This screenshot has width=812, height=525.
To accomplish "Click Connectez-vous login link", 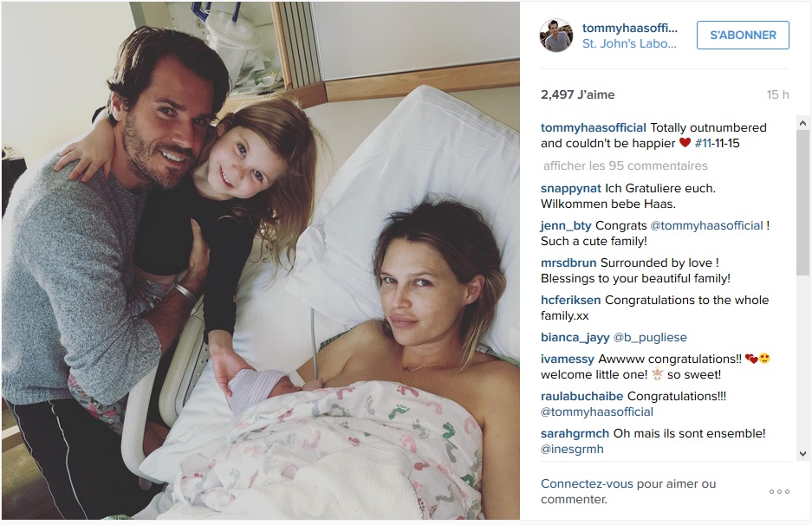I will click(587, 483).
